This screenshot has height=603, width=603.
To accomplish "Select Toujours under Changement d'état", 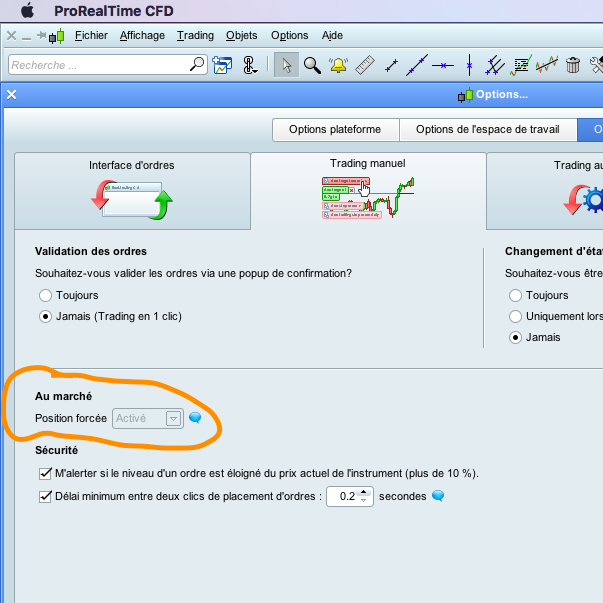I will point(515,295).
